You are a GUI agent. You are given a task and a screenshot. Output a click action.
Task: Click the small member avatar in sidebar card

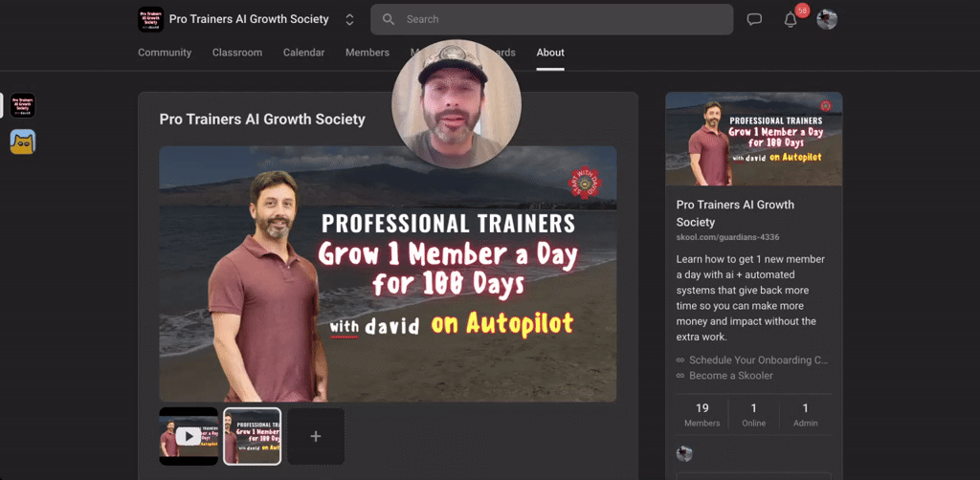coord(684,454)
